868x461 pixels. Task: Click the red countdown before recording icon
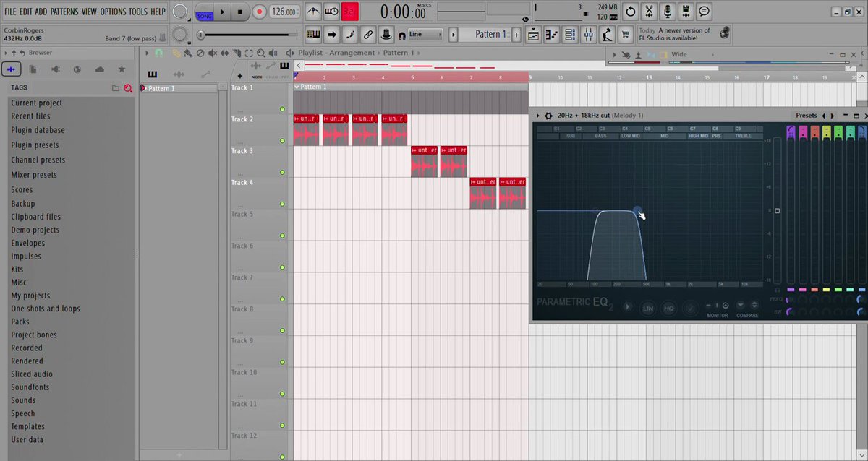pos(351,12)
